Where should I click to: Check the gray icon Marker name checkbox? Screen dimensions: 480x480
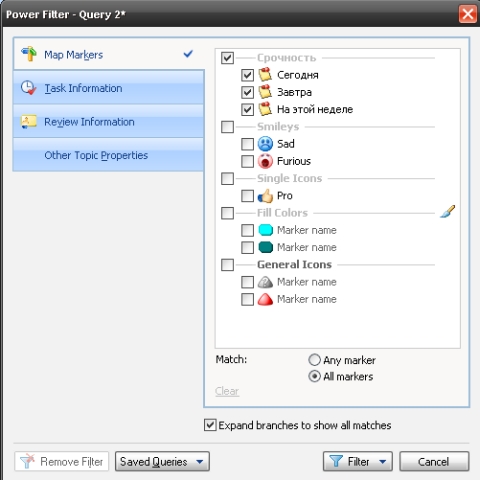pyautogui.click(x=247, y=282)
